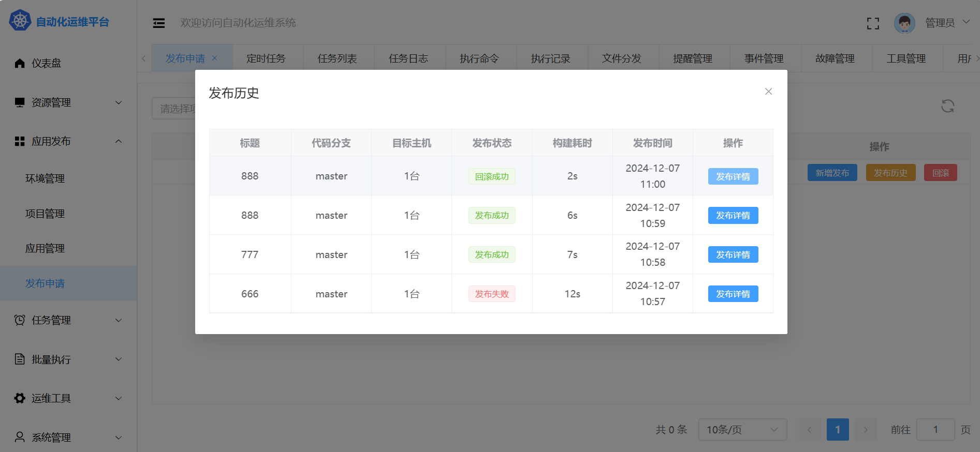
Task: Click the hamburger menu collapse icon
Action: (x=159, y=23)
